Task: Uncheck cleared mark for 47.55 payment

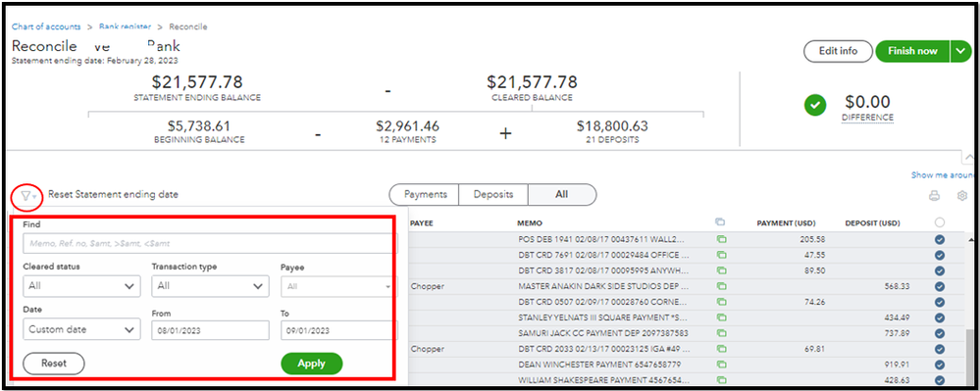Action: (x=940, y=255)
